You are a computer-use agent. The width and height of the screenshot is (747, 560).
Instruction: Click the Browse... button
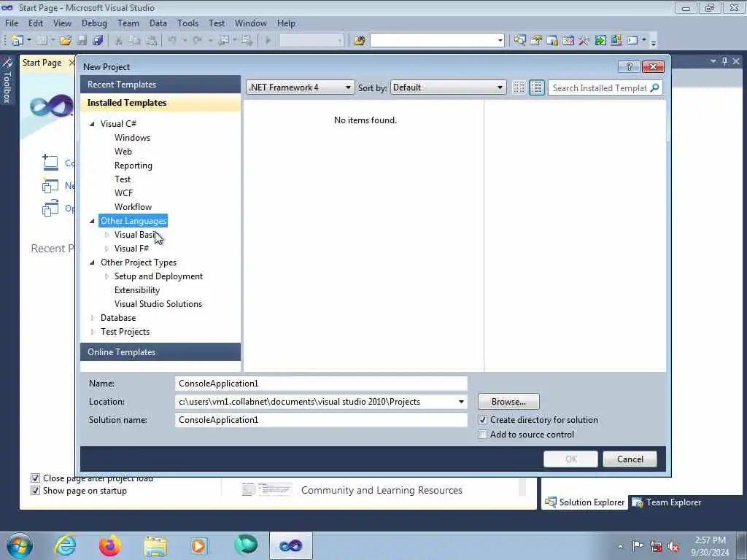point(508,402)
